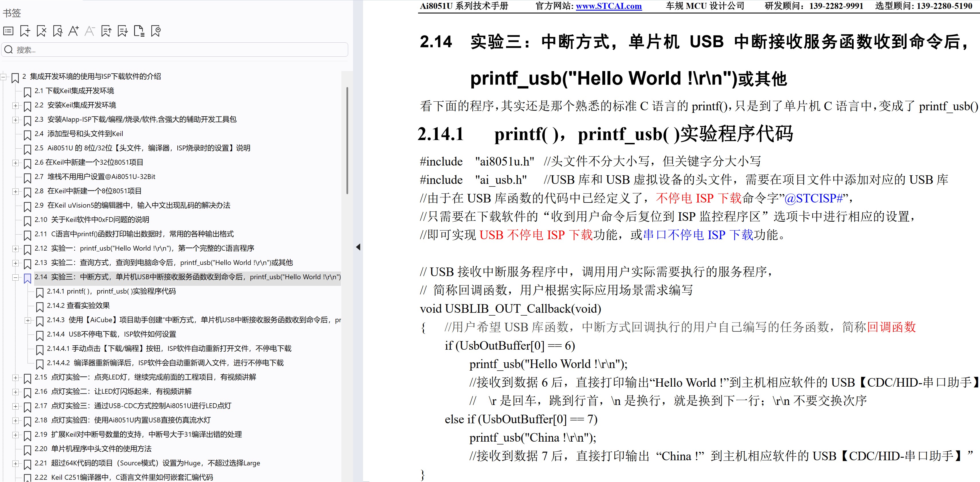Go to 2.14.4.2 编译器重新编译后 bookmark

click(165, 363)
